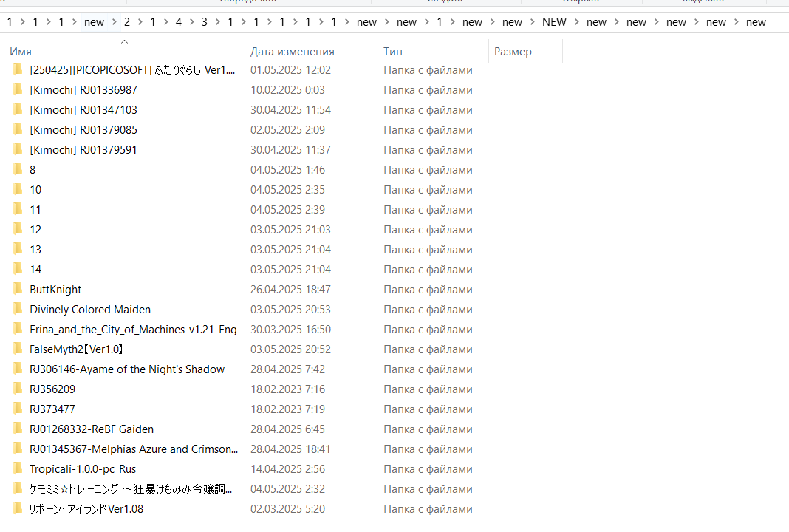Viewport: 789px width, 532px height.
Task: Select the FalseMyth2 folder icon
Action: pos(18,349)
